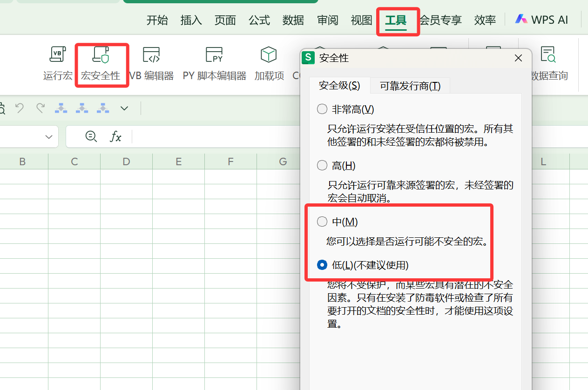This screenshot has width=588, height=390.
Task: Select column E header
Action: coord(179,161)
